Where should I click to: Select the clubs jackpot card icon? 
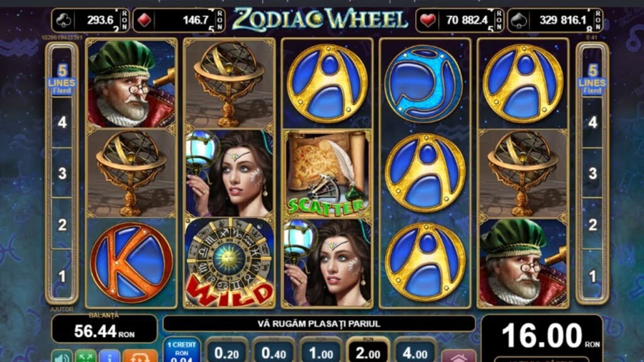pyautogui.click(x=64, y=20)
